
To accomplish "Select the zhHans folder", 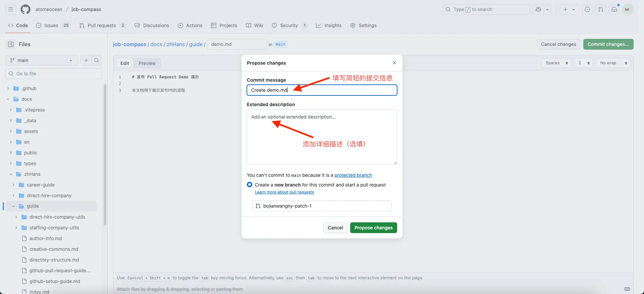I will click(32, 174).
